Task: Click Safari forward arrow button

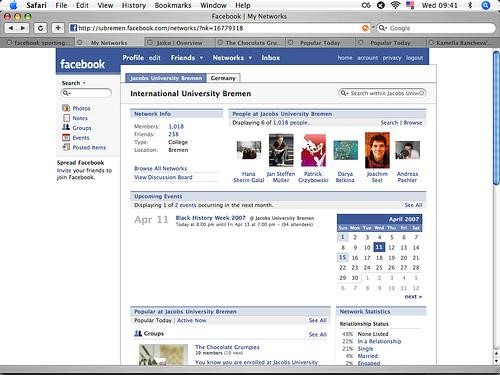Action: click(x=23, y=28)
